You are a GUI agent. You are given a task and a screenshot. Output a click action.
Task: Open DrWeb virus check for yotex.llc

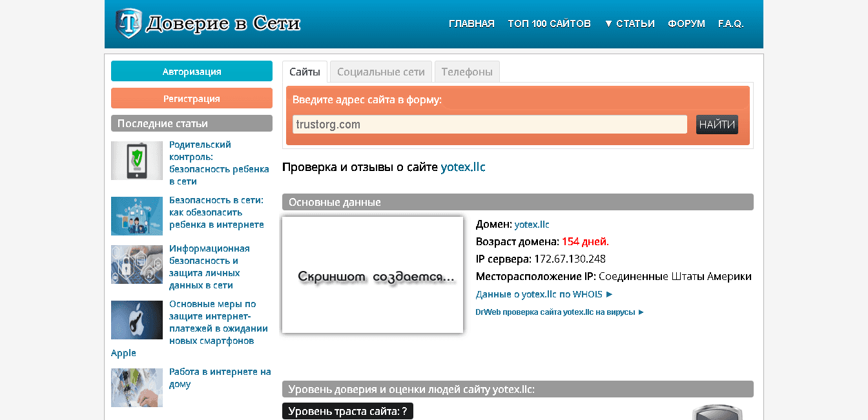557,312
